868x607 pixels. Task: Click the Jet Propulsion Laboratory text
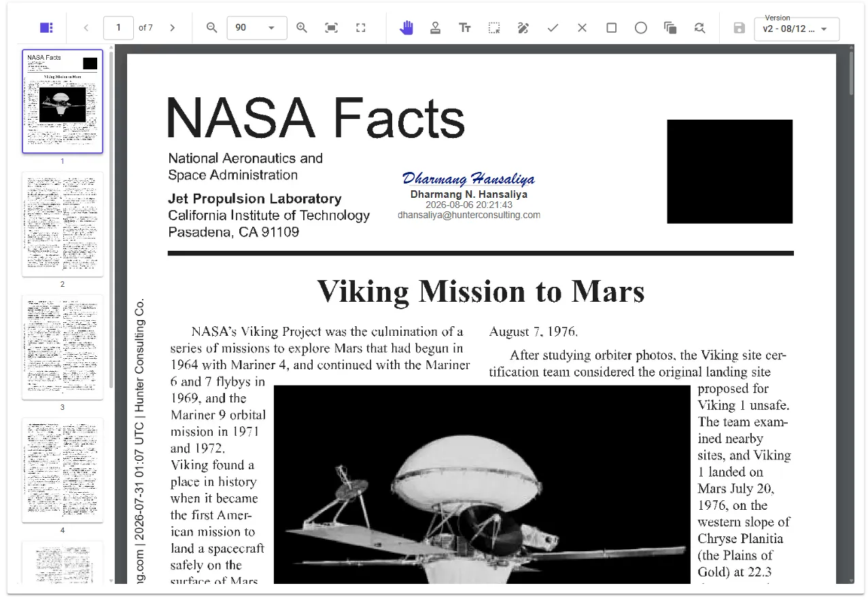click(255, 198)
